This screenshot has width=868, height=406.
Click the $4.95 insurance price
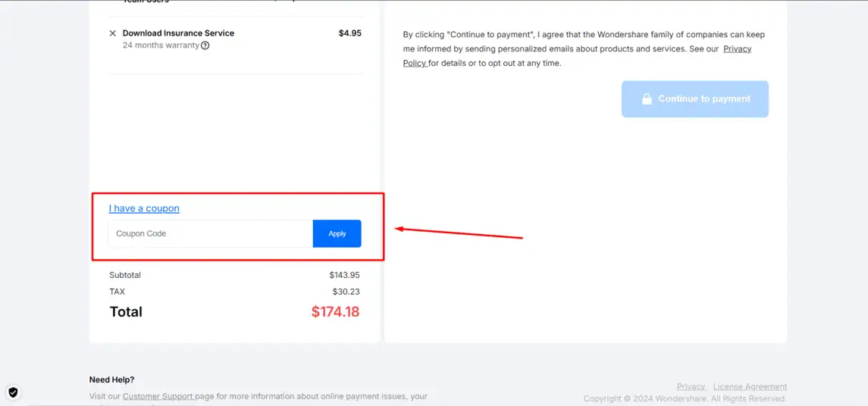pos(350,33)
